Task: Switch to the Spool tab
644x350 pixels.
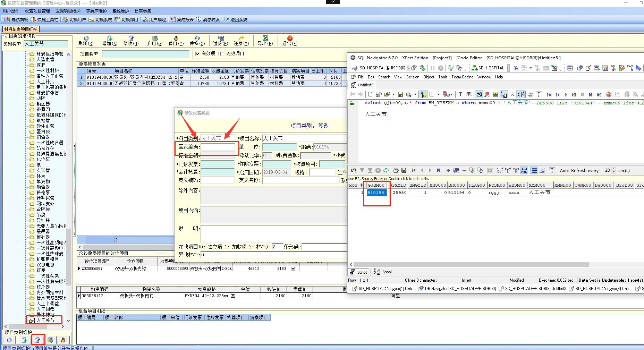Action: (x=383, y=272)
